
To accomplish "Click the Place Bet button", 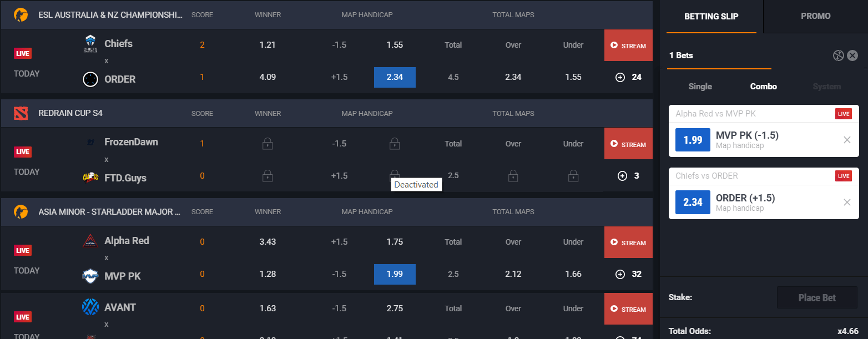I will (x=817, y=297).
